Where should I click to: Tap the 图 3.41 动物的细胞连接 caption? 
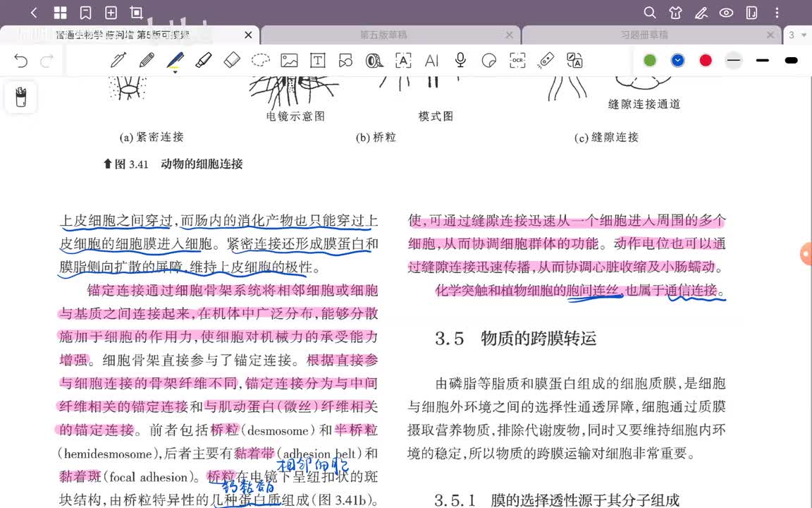[173, 164]
